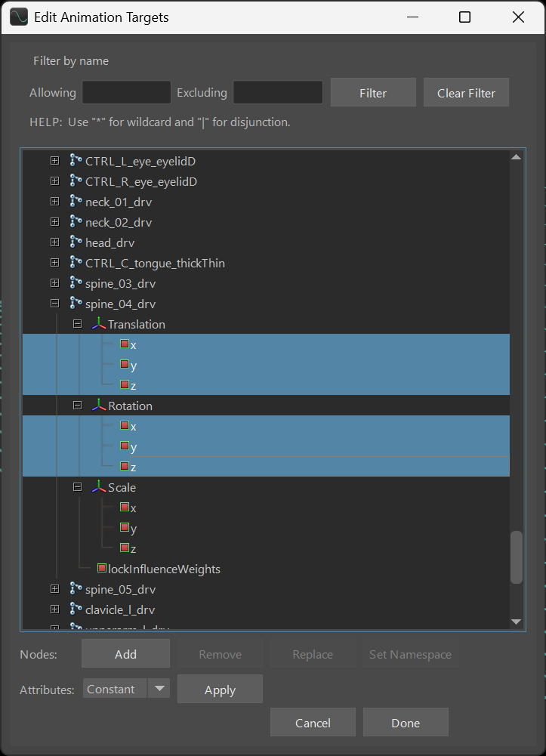The image size is (546, 756).
Task: Open the Attributes Constant dropdown
Action: click(159, 689)
